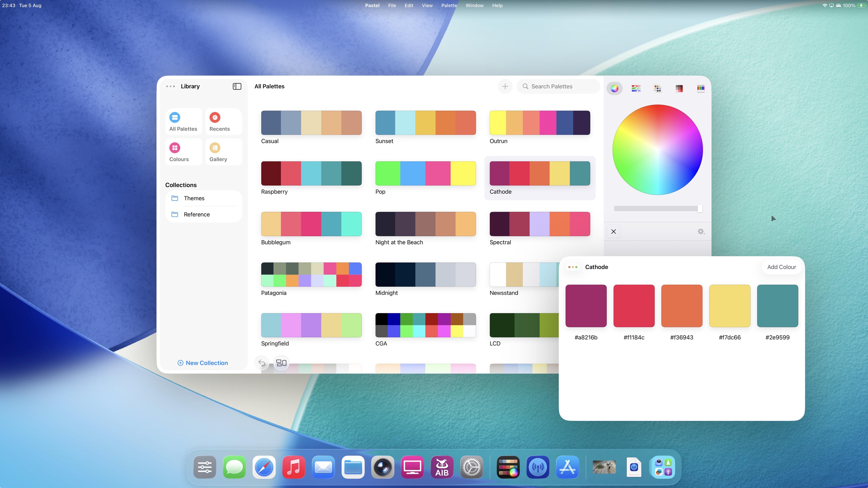Viewport: 868px width, 488px height.
Task: Open the Edit menu
Action: point(409,5)
